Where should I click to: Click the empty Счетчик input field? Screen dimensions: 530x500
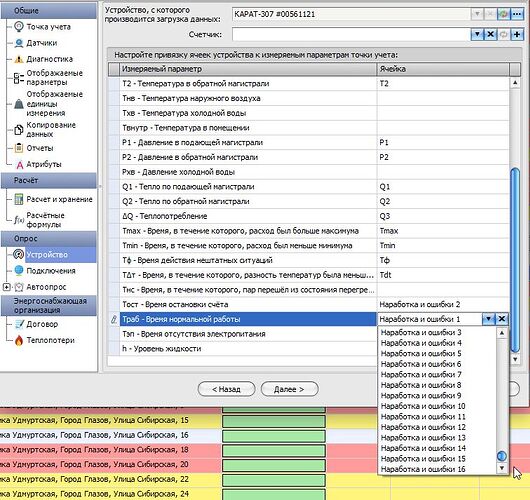click(x=352, y=34)
